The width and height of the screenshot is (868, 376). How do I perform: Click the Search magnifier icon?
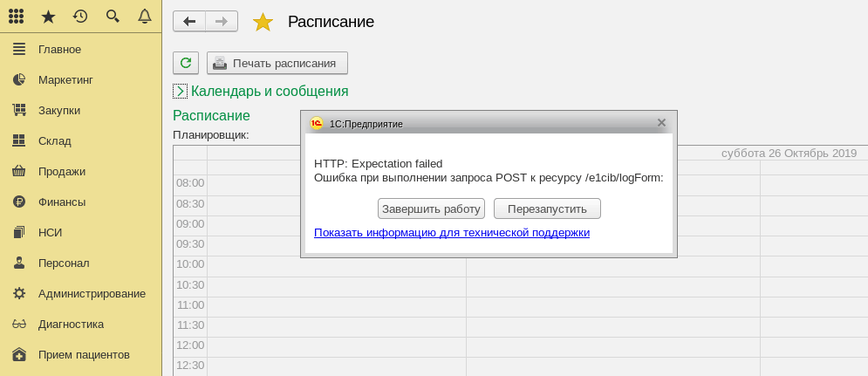(x=113, y=16)
